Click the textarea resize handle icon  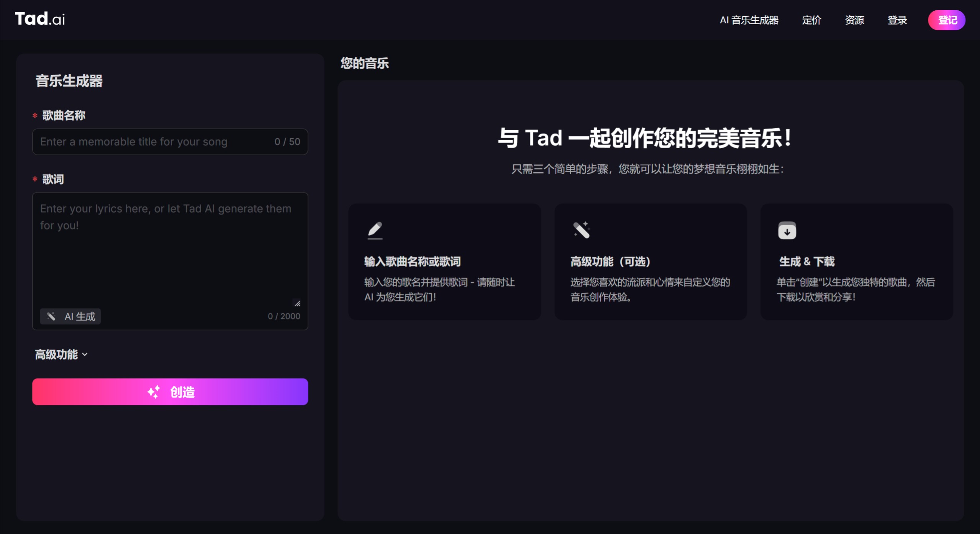298,303
